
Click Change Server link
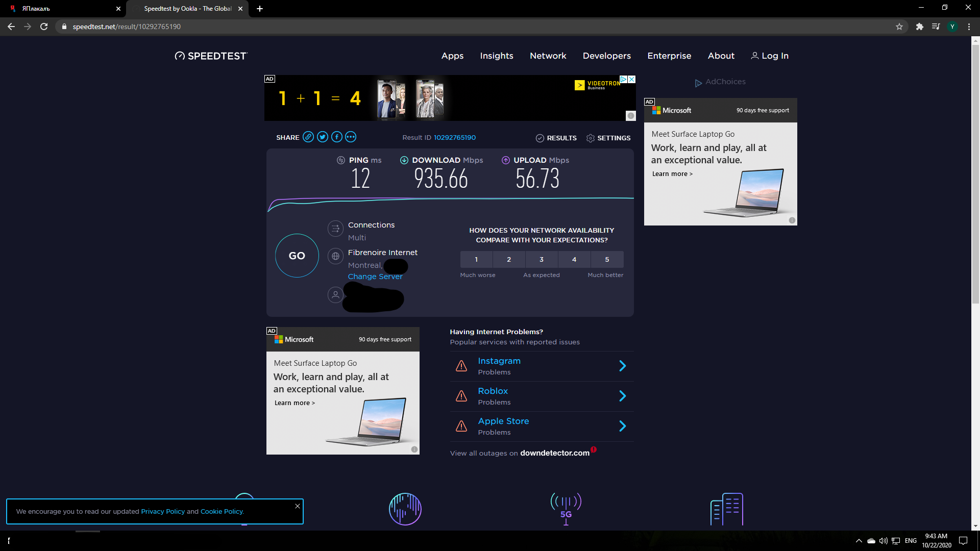point(375,277)
